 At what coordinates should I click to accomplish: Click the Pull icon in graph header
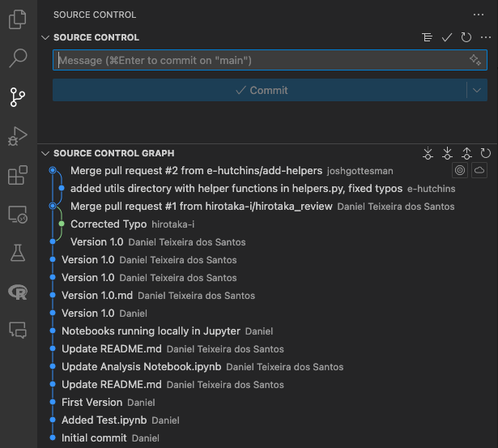(x=448, y=153)
